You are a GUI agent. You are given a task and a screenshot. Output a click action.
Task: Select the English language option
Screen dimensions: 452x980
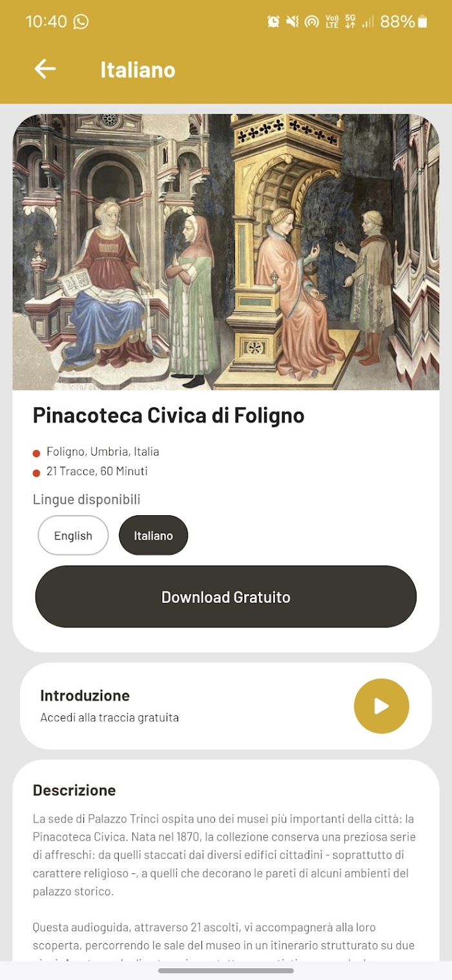(73, 535)
